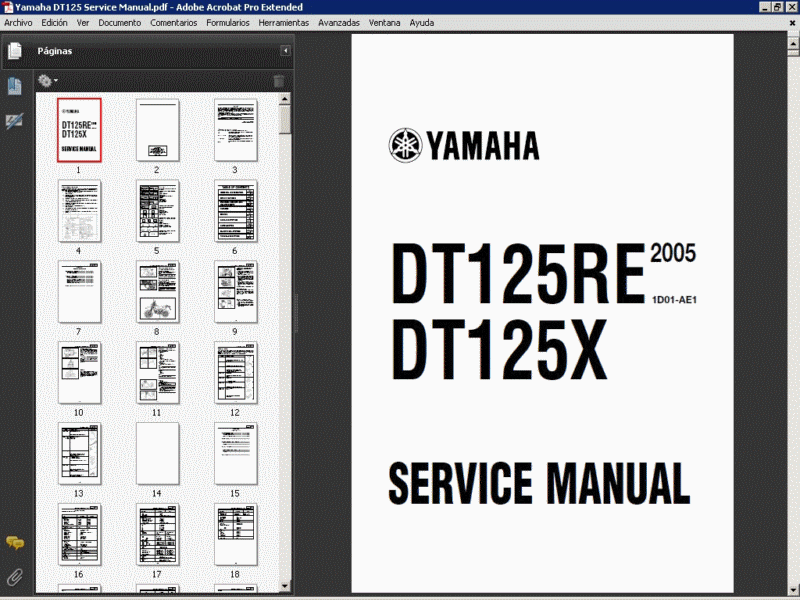
Task: Select page 3 thumbnail
Action: click(236, 130)
